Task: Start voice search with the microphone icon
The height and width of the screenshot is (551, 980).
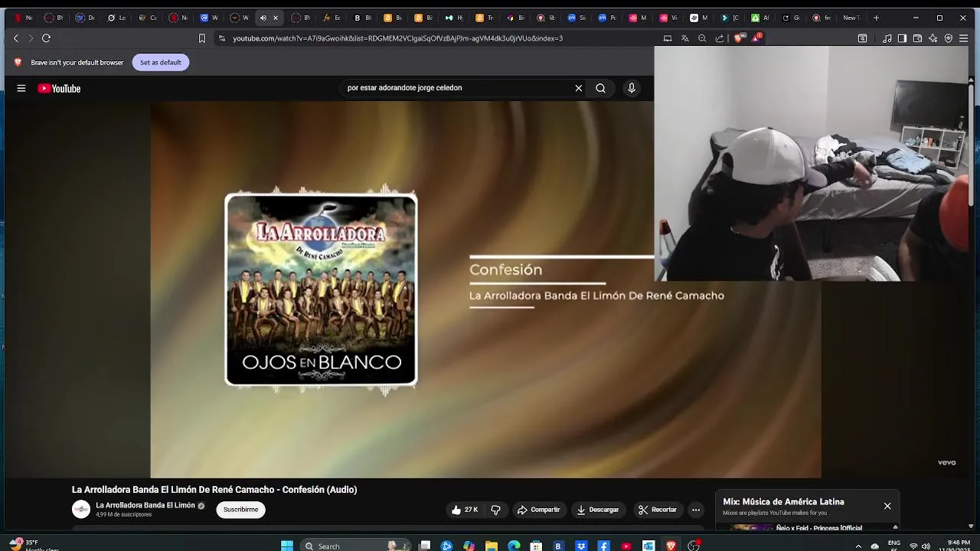Action: (632, 88)
